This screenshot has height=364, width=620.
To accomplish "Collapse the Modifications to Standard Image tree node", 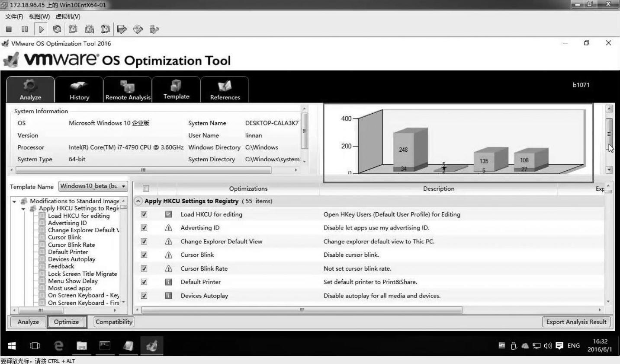I will [14, 201].
